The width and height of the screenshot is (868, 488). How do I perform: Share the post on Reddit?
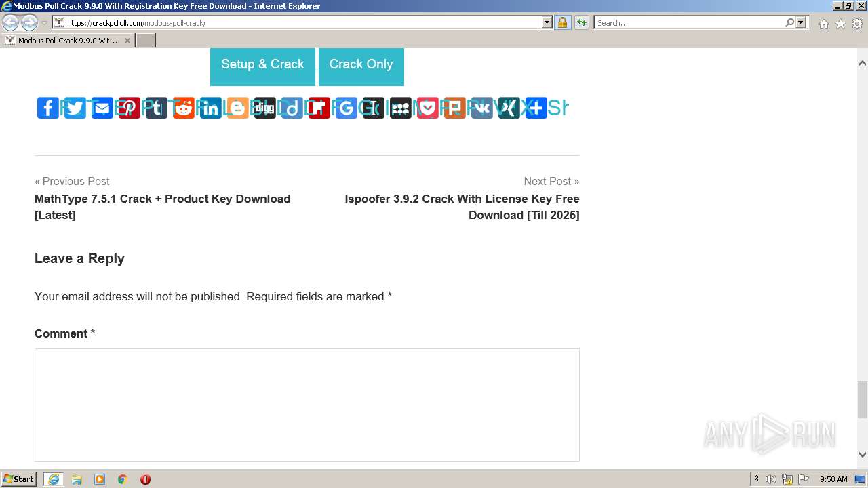tap(184, 108)
